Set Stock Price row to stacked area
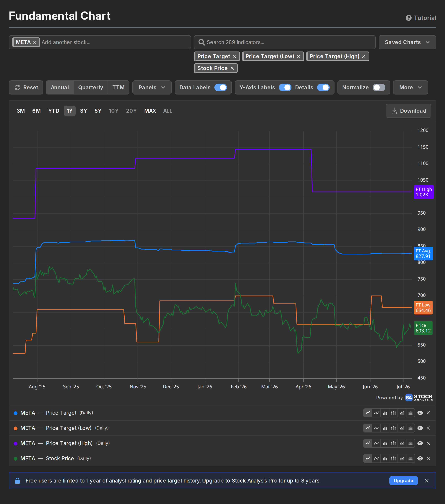This screenshot has height=504, width=445. (411, 458)
